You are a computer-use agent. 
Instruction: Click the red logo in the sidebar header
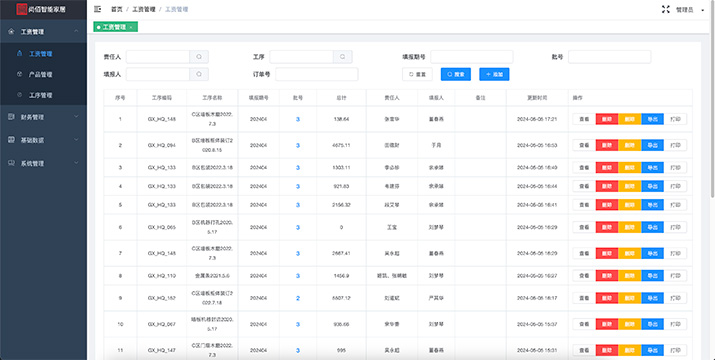22,9
